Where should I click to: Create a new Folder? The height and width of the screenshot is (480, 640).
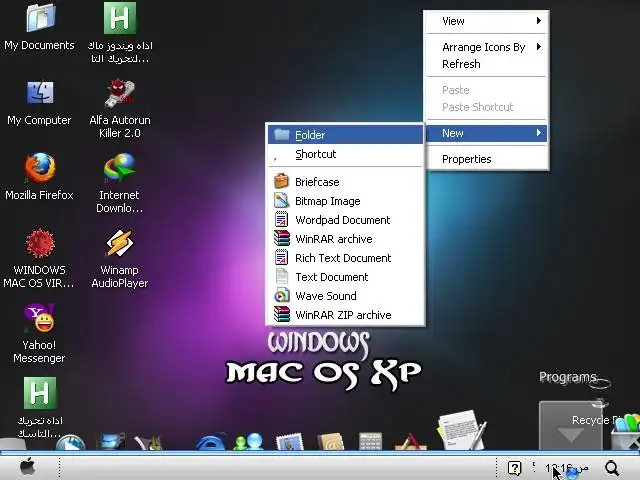[345, 135]
